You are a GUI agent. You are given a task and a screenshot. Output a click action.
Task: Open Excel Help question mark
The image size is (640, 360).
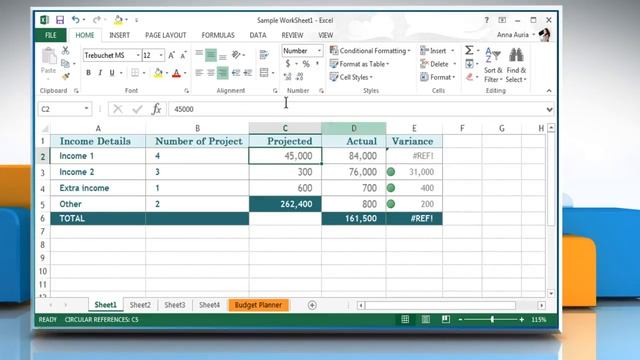click(487, 20)
